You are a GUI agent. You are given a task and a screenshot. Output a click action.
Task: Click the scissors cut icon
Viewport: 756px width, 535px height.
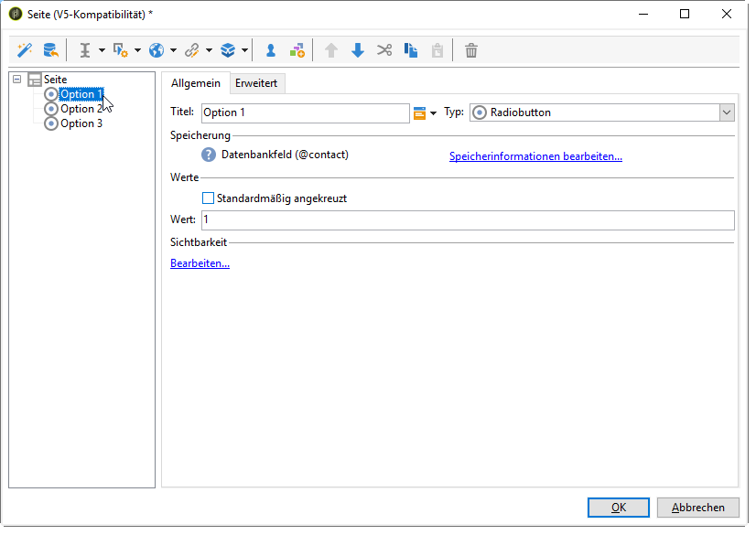click(384, 50)
